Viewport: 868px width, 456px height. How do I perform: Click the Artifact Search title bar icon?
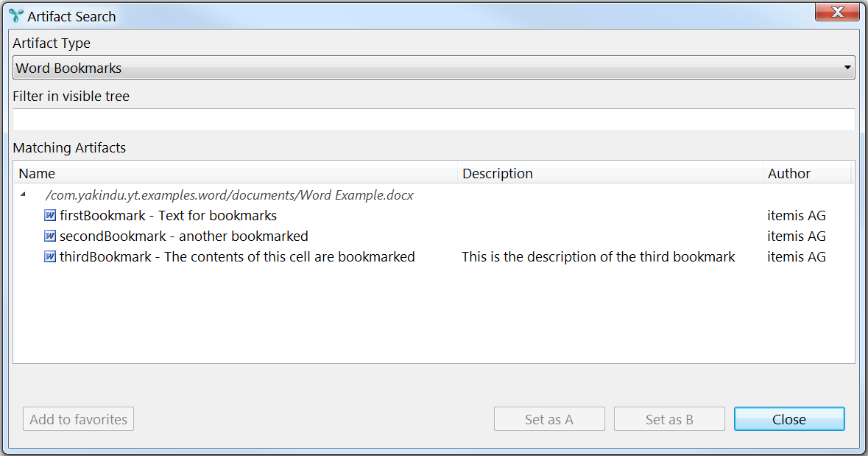tap(16, 16)
